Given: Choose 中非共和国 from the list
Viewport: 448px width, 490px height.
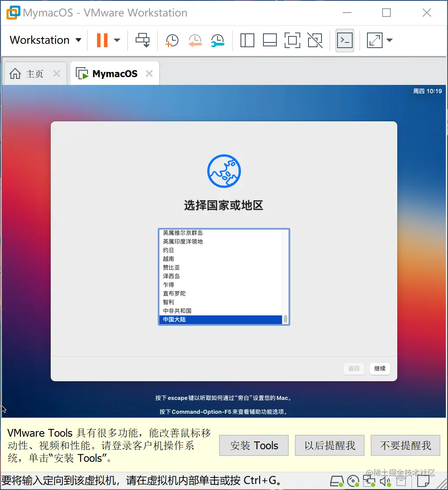Looking at the screenshot, I should [x=220, y=311].
